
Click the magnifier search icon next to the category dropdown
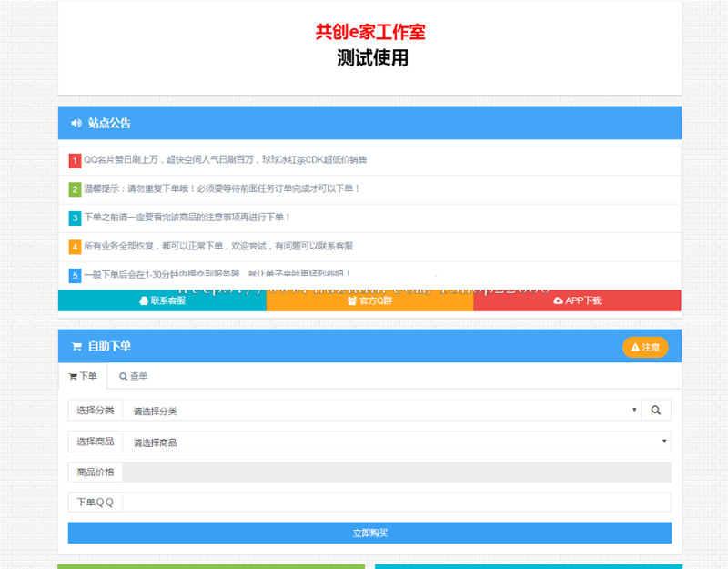pyautogui.click(x=655, y=410)
